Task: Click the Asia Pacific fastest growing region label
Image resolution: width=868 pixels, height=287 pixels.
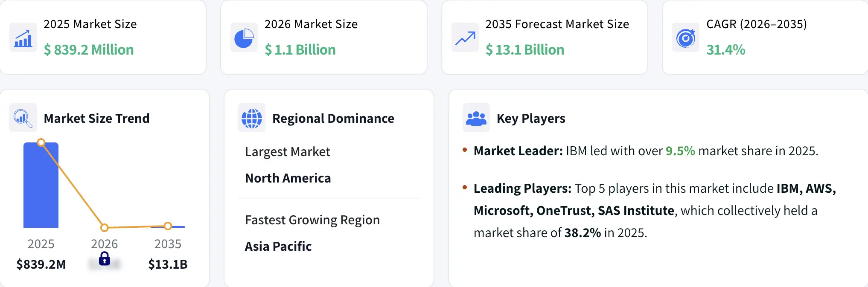Action: (x=278, y=246)
